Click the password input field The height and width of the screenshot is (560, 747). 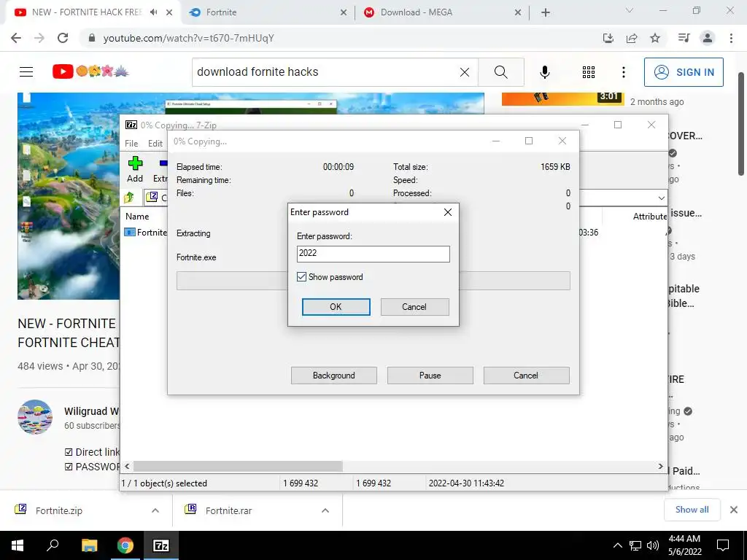click(x=373, y=253)
